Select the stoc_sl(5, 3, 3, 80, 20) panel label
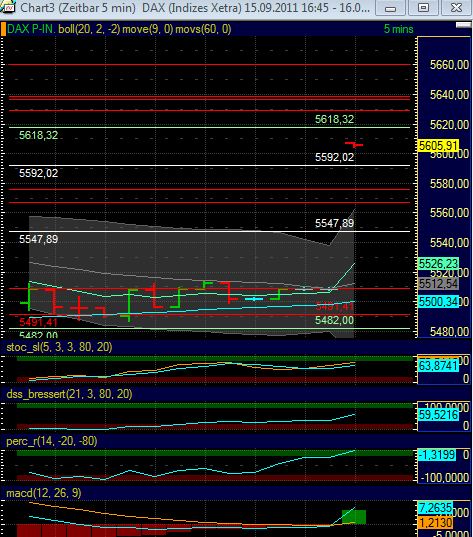473x537 pixels. coord(59,347)
